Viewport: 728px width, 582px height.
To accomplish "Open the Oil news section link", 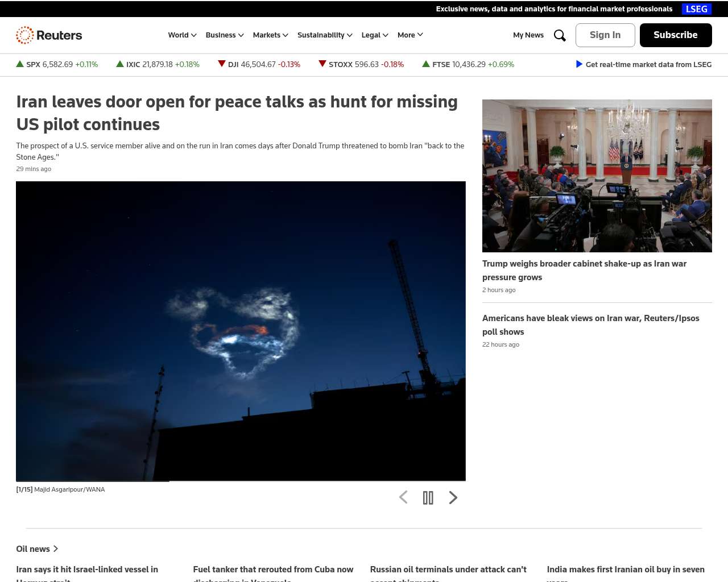I will pyautogui.click(x=37, y=549).
